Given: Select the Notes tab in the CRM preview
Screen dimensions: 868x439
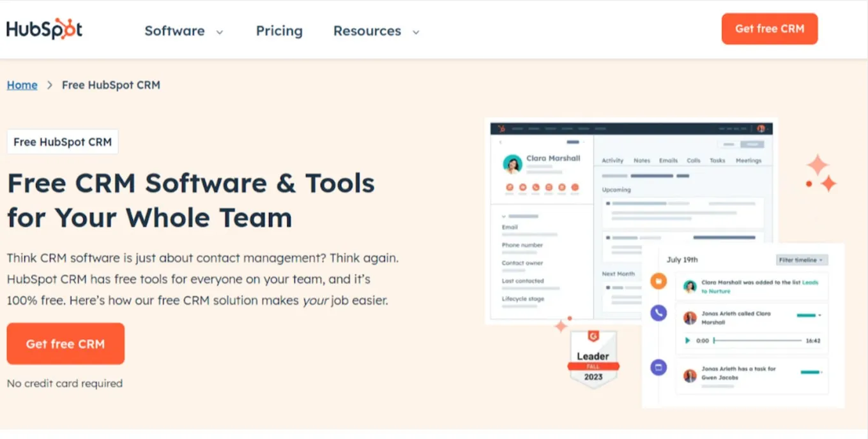Looking at the screenshot, I should click(642, 161).
